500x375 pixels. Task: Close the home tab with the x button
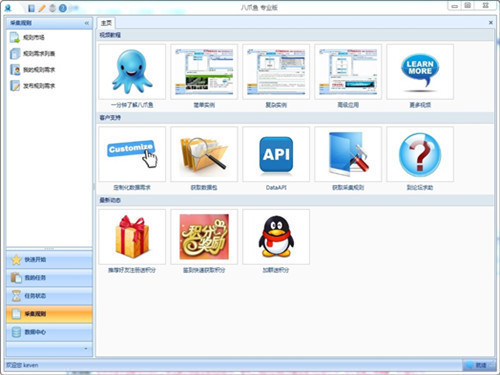click(x=491, y=23)
